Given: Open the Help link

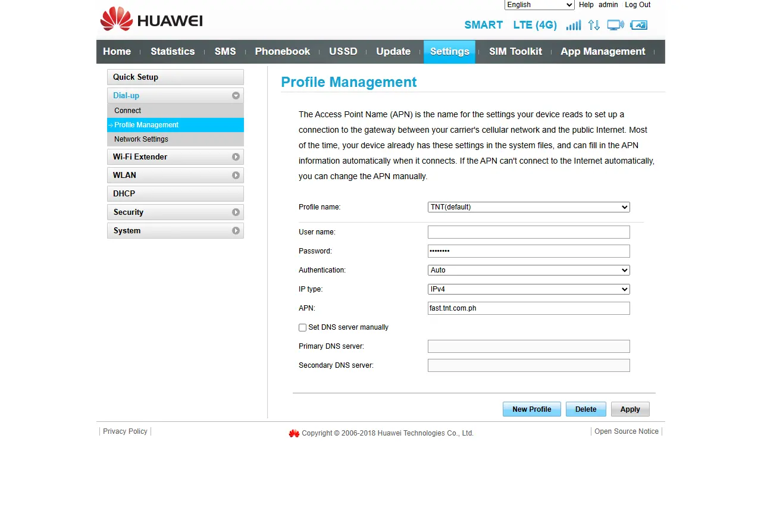Looking at the screenshot, I should tap(586, 5).
